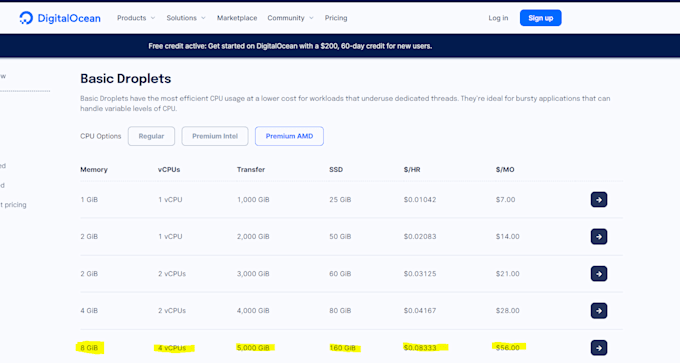680x363 pixels.
Task: Click the free credit banner message
Action: coord(290,46)
